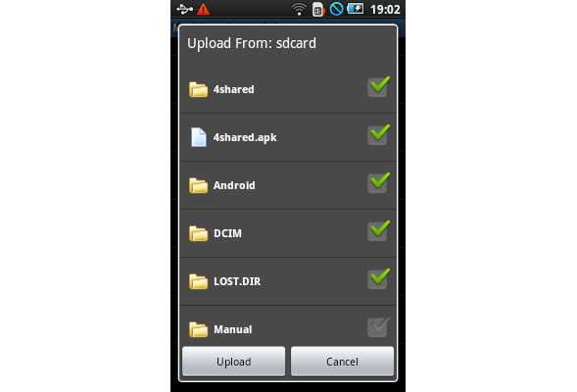Click the 4shared folder icon
577x392 pixels.
(198, 89)
